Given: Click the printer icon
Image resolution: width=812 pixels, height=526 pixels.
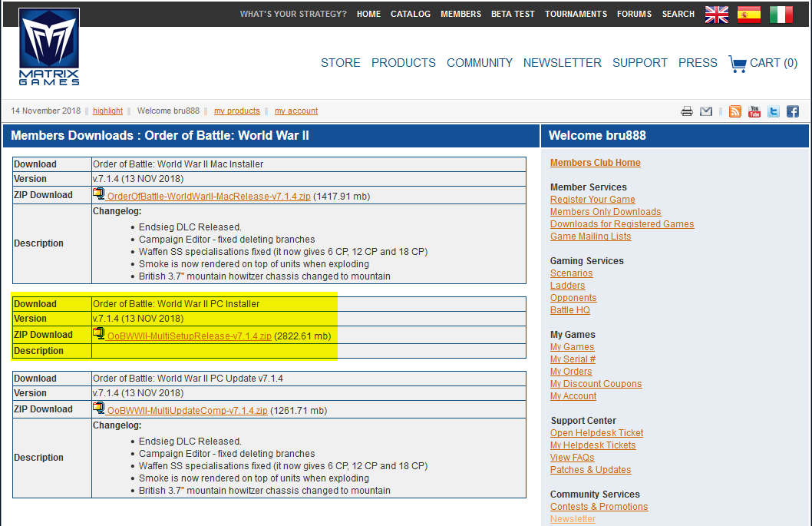Looking at the screenshot, I should point(687,111).
